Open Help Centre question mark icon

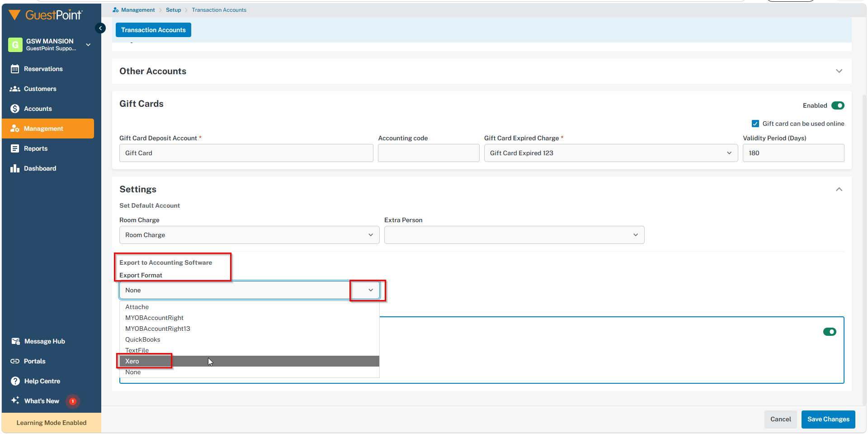15,381
